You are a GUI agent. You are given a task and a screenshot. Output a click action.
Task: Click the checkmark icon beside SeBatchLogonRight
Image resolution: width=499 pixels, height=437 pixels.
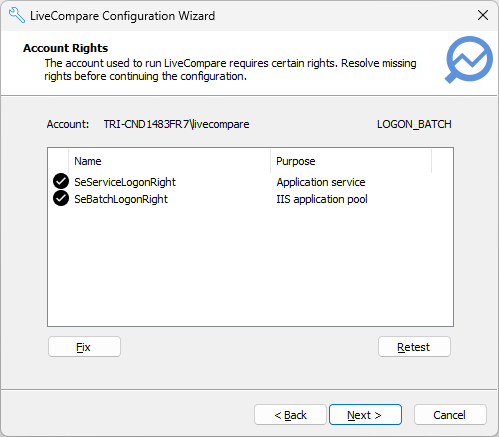tap(61, 199)
